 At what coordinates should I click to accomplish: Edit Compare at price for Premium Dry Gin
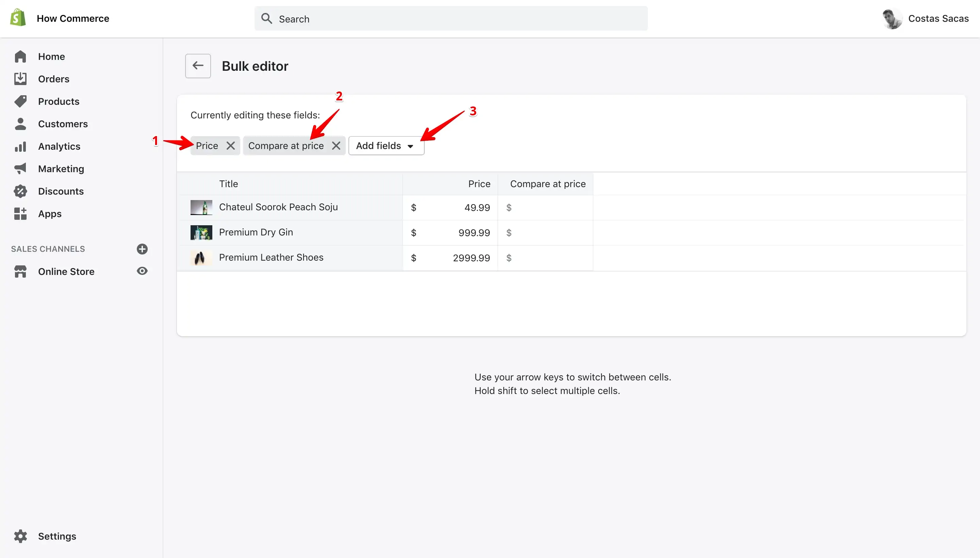[545, 233]
